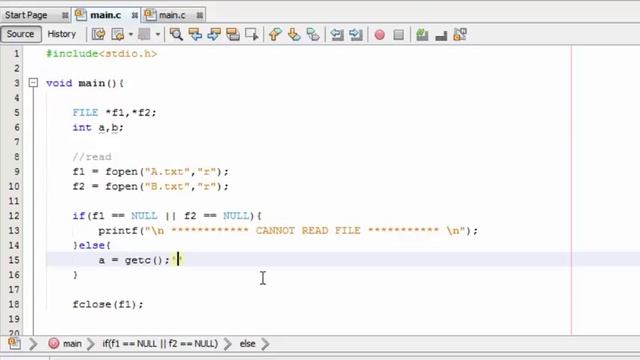The image size is (640, 360).
Task: Click line number 9 in the gutter
Action: 16,171
